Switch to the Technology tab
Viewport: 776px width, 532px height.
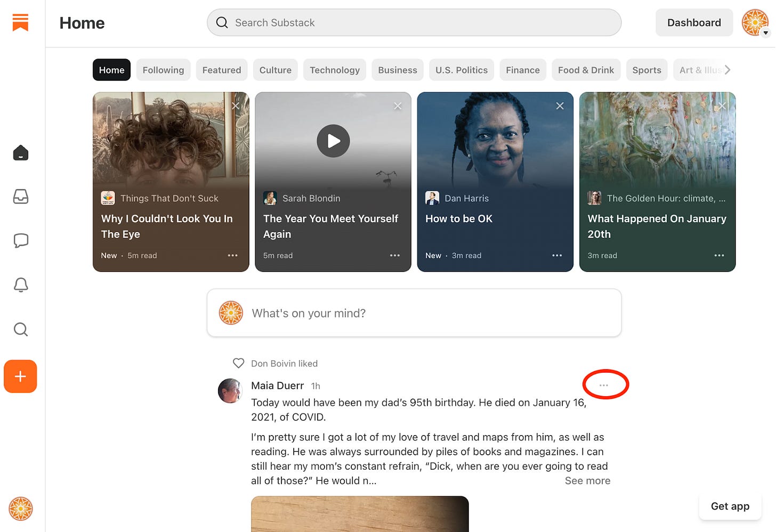pyautogui.click(x=335, y=70)
